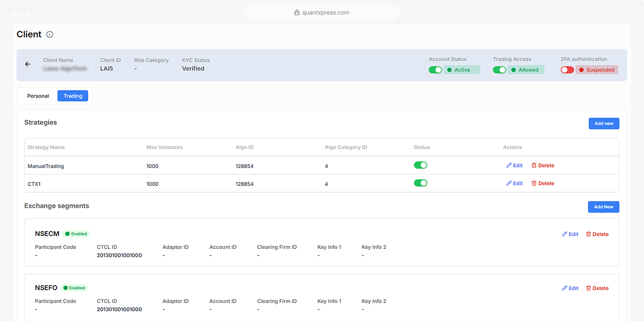Click the Enabled badge next to NSEFO
Screen dimensions: 644x322
tap(74, 288)
